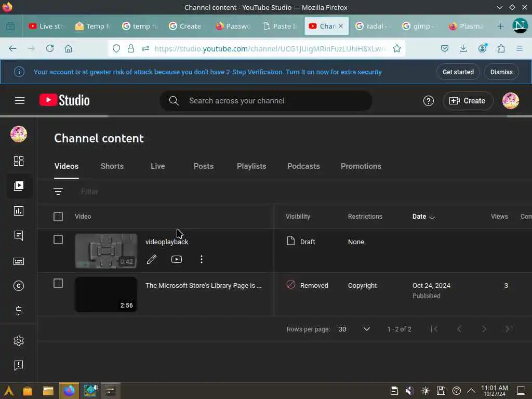View videoplayback on YouTube icon
Screen dimensions: 532x399
[177, 259]
